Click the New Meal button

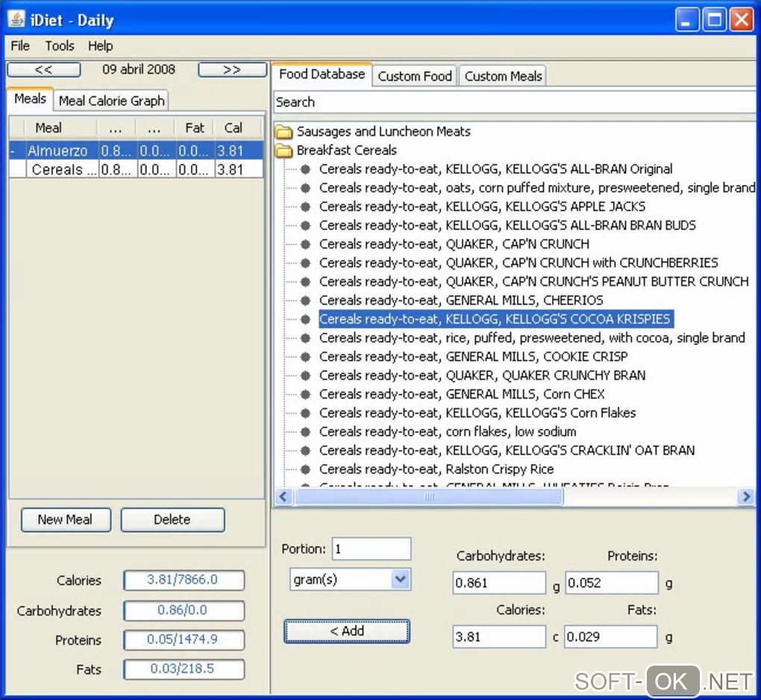(x=66, y=520)
